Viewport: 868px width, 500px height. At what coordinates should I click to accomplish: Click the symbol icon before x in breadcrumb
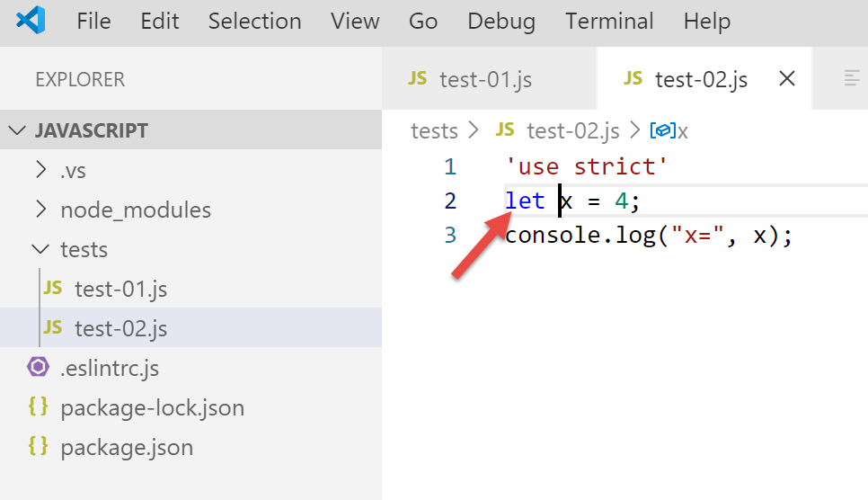pyautogui.click(x=661, y=131)
